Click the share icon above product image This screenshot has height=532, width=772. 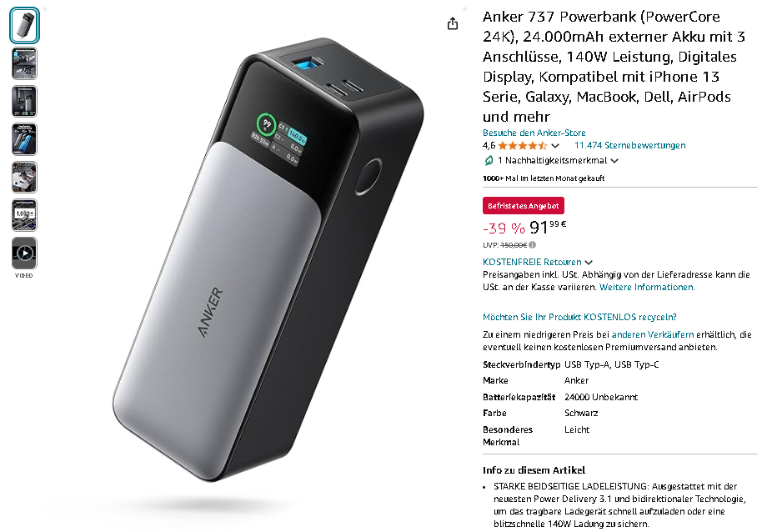453,23
